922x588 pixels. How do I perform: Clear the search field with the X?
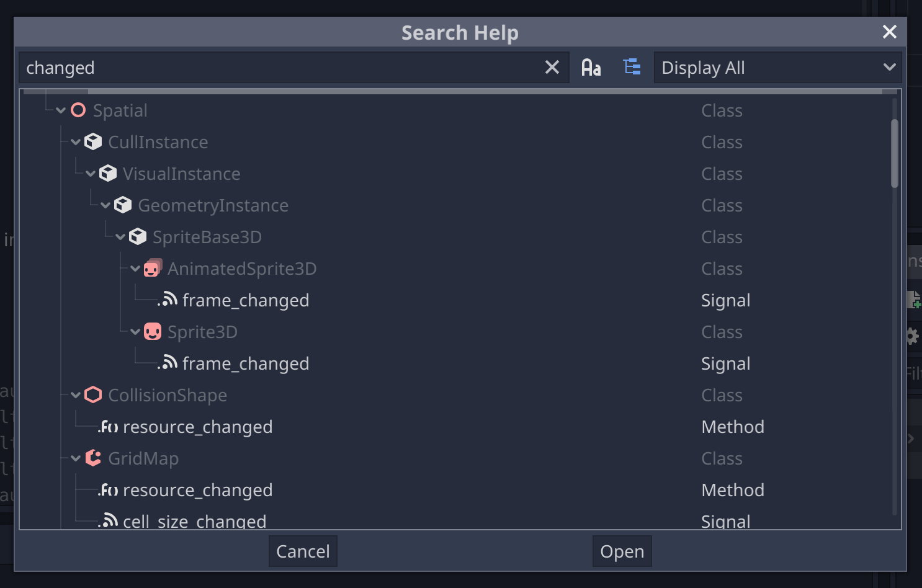(x=552, y=67)
